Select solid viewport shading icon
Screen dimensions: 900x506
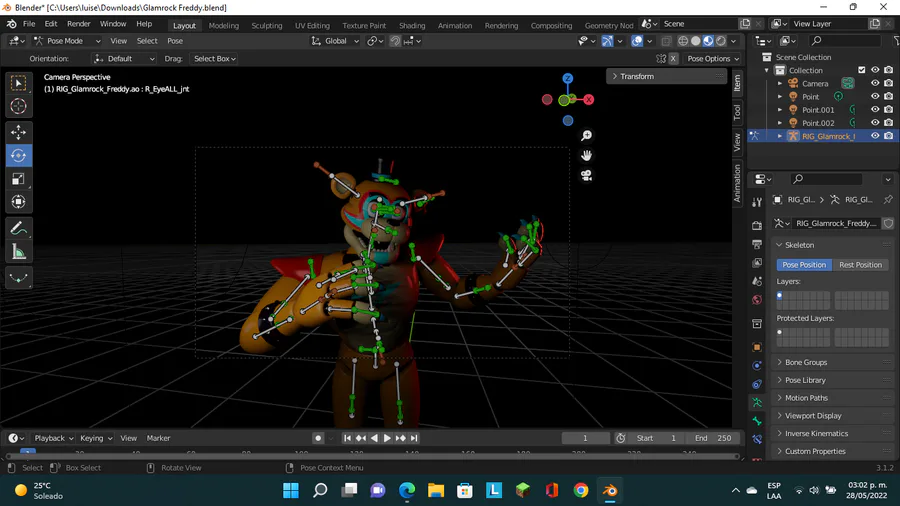[696, 41]
